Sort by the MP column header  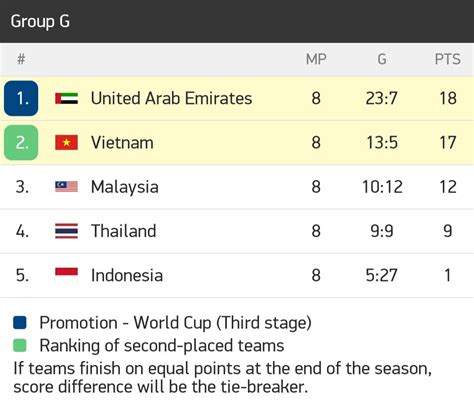coord(316,59)
